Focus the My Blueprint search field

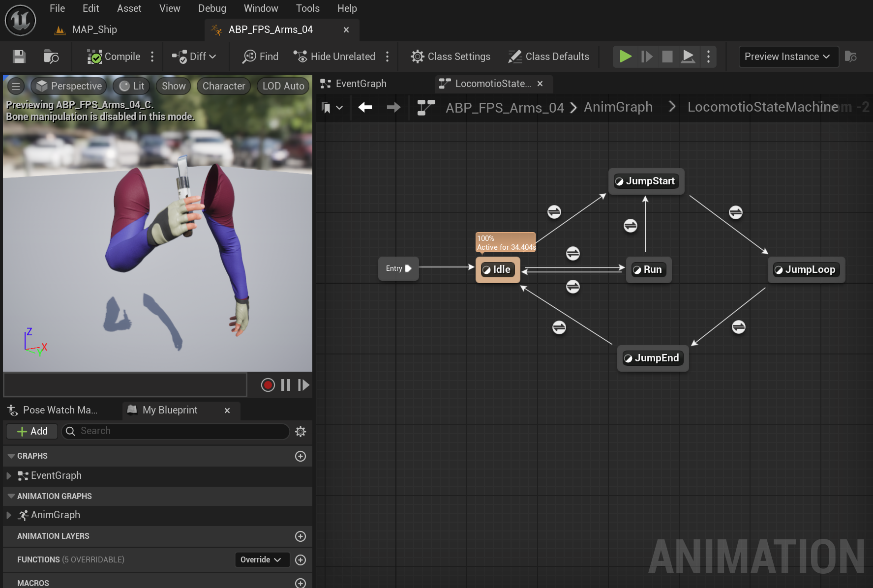tap(176, 431)
